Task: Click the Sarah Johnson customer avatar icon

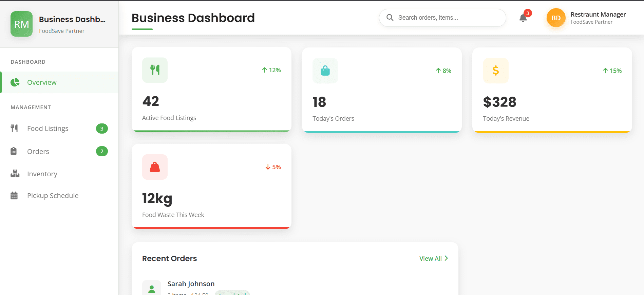Action: [x=152, y=288]
